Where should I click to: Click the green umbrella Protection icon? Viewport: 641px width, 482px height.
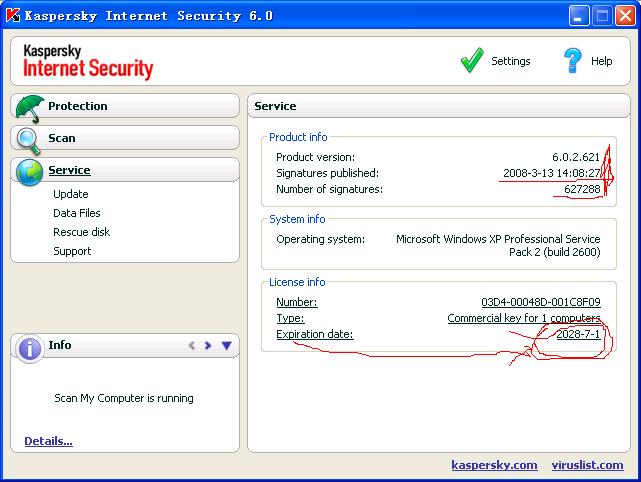point(29,109)
